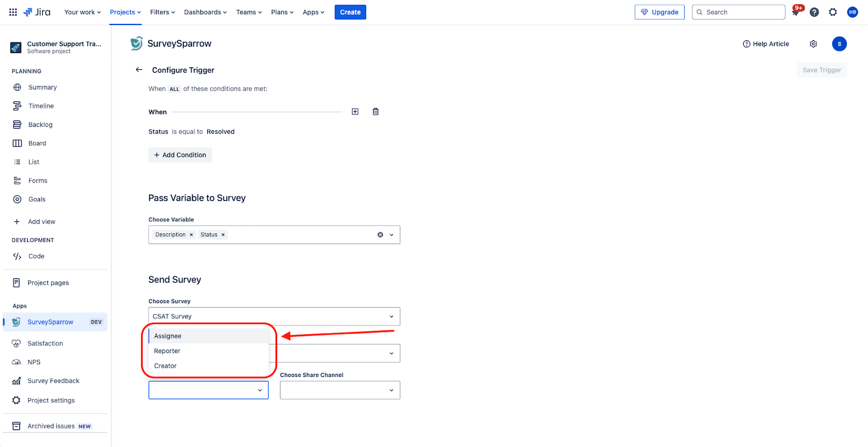868x447 pixels.
Task: Click the add condition group plus icon
Action: pyautogui.click(x=355, y=112)
